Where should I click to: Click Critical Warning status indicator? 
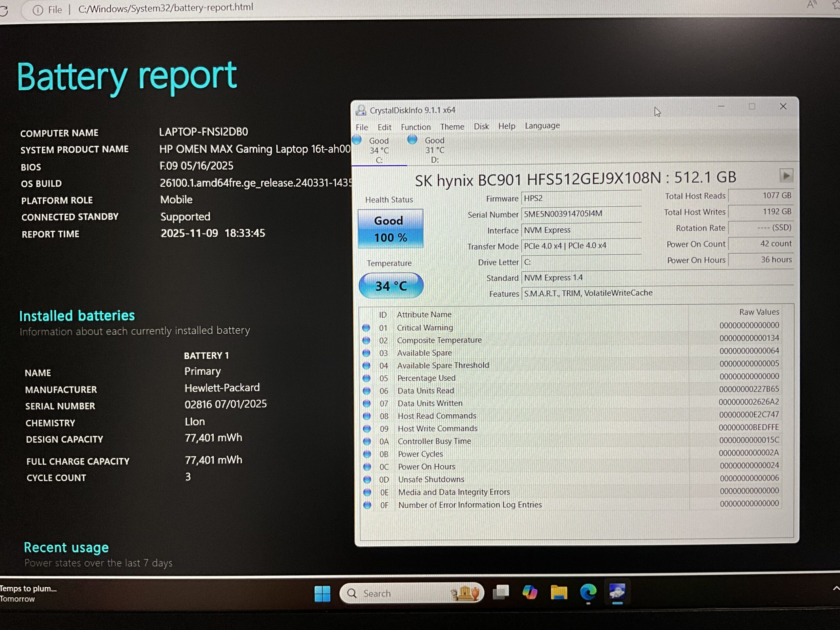(x=366, y=327)
